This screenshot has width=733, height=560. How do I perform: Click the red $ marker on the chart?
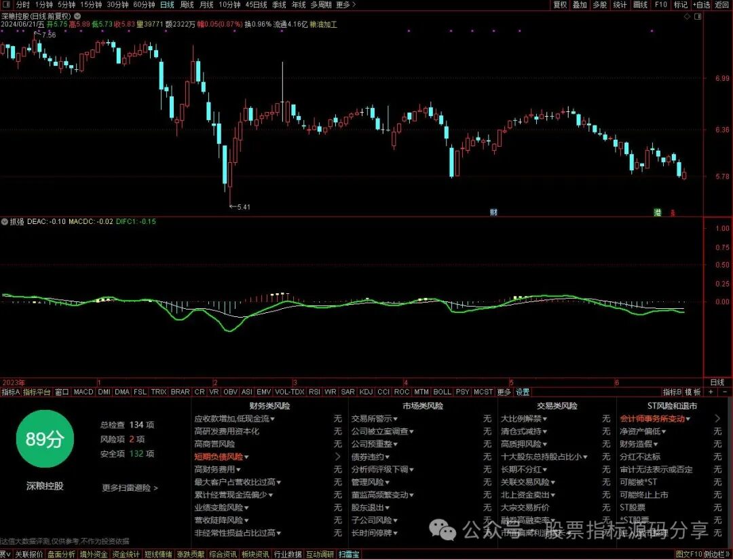tap(673, 212)
